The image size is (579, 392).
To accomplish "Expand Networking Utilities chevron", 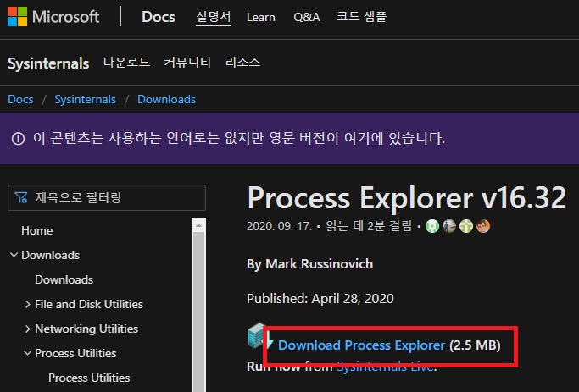I will [x=28, y=329].
